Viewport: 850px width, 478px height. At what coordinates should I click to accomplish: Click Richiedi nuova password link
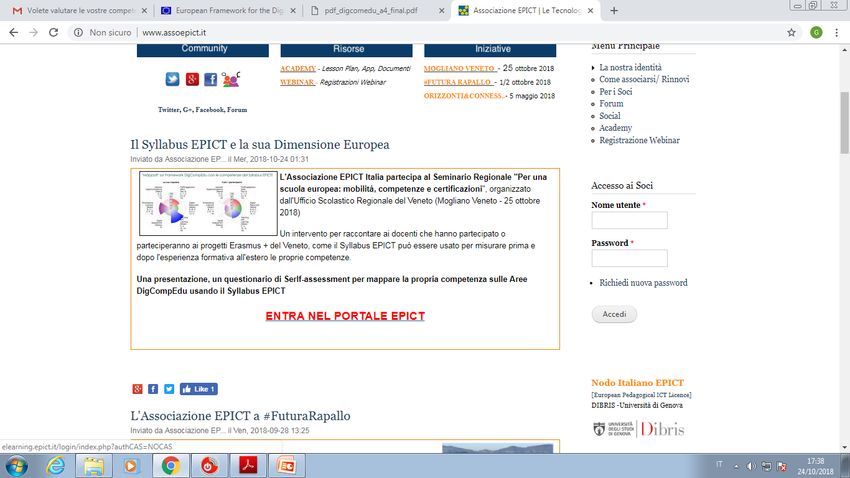click(643, 283)
